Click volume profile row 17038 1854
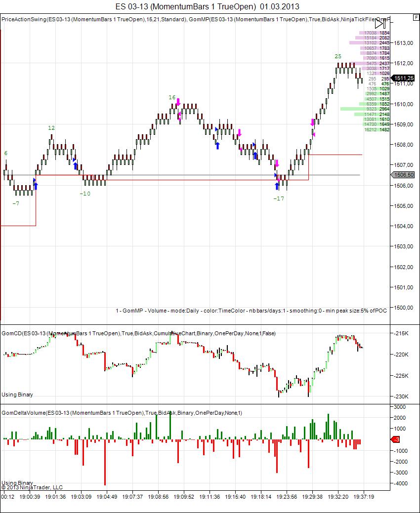The height and width of the screenshot is (513, 420). pyautogui.click(x=374, y=33)
